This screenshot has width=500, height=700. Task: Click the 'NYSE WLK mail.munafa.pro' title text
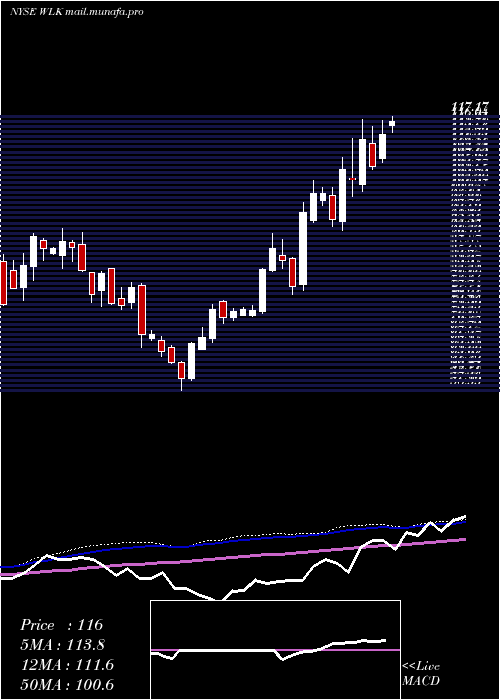coord(76,12)
